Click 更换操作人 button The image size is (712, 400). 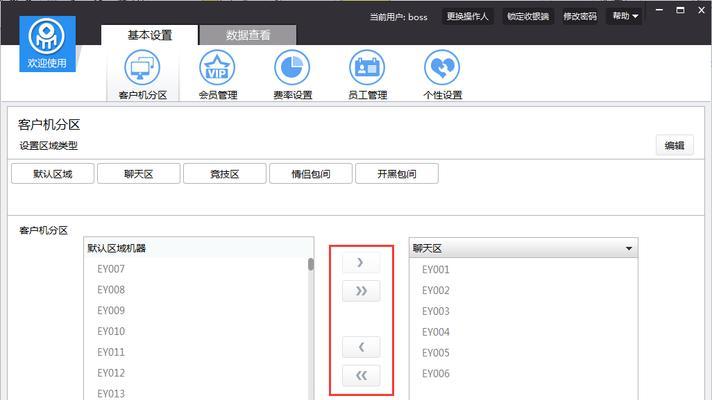pyautogui.click(x=467, y=16)
